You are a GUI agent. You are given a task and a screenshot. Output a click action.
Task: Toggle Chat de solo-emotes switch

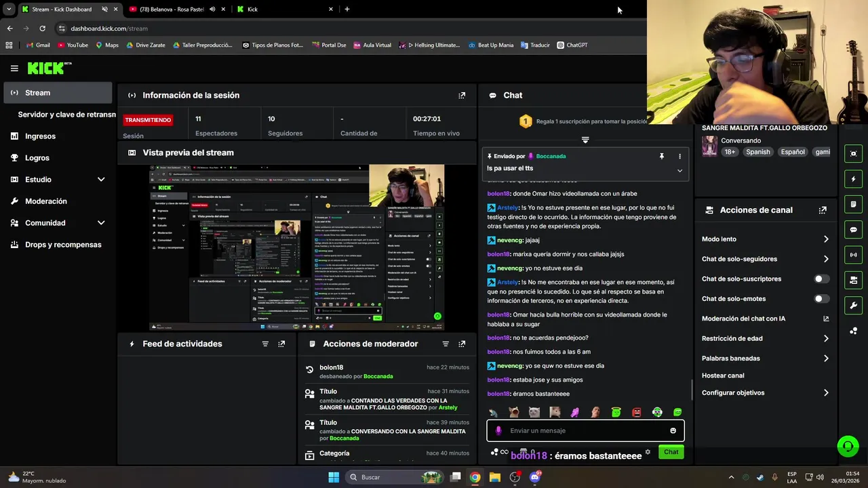click(x=821, y=299)
